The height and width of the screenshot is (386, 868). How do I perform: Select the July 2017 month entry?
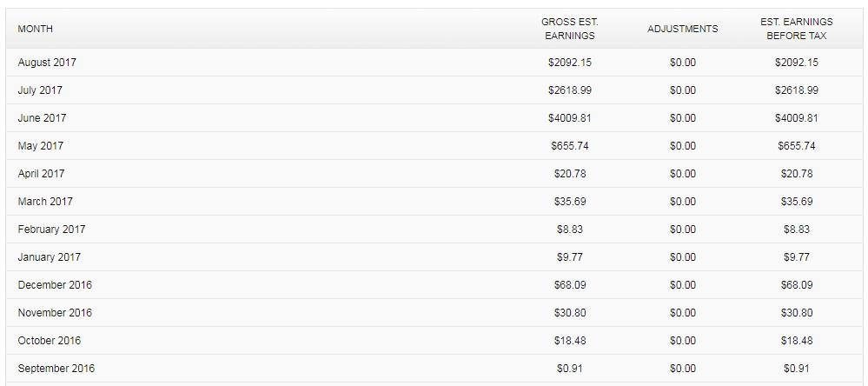tap(40, 90)
